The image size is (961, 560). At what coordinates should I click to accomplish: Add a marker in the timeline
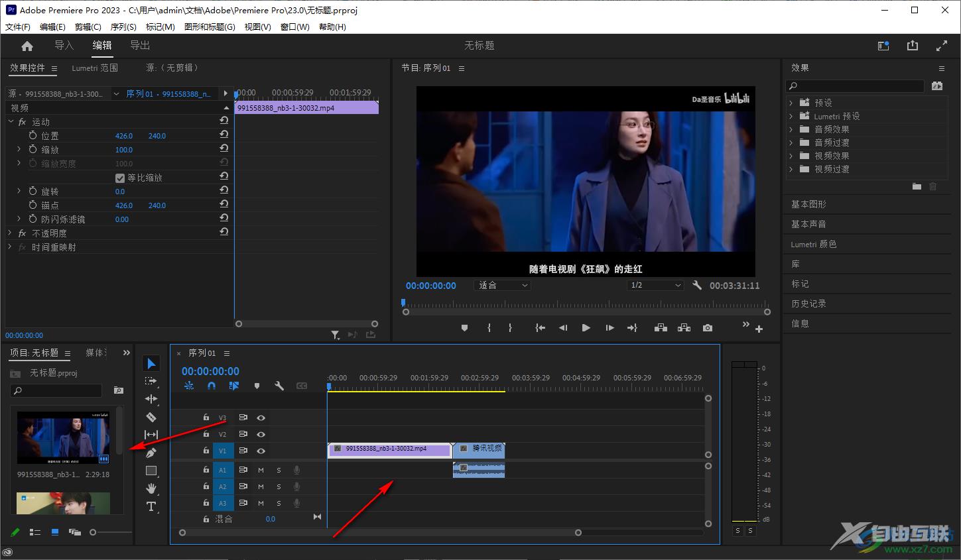tap(257, 386)
